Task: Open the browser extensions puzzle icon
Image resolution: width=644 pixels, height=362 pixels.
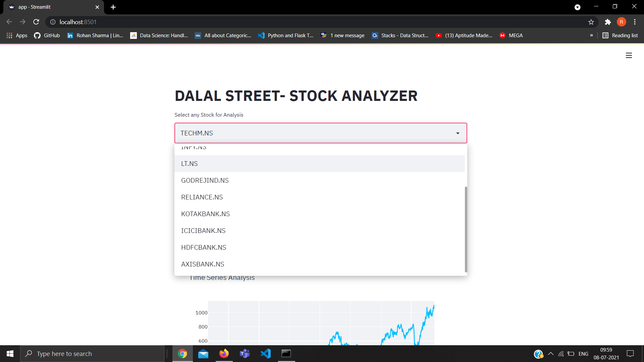Action: point(608,22)
